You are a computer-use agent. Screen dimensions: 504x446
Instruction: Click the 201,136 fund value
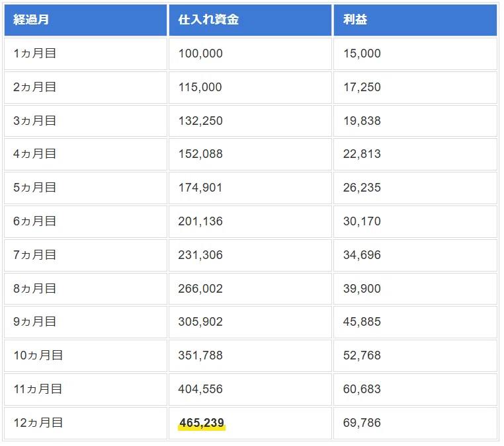tap(200, 221)
